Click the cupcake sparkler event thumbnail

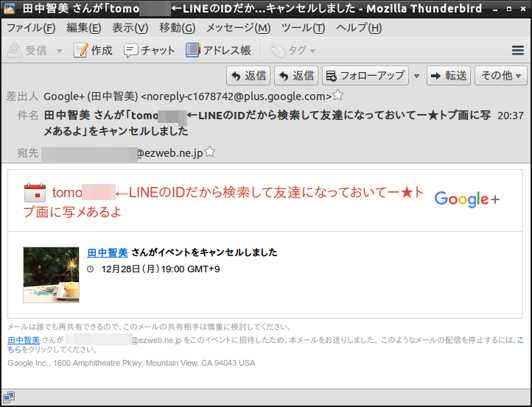click(52, 275)
